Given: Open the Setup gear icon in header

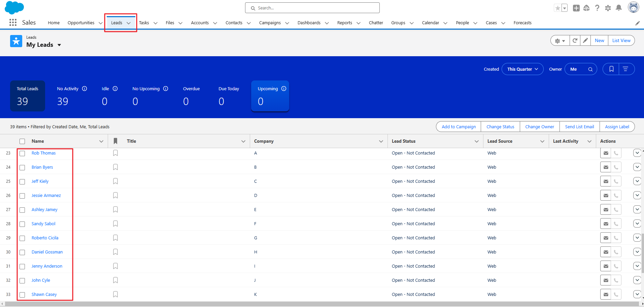Looking at the screenshot, I should pos(608,8).
